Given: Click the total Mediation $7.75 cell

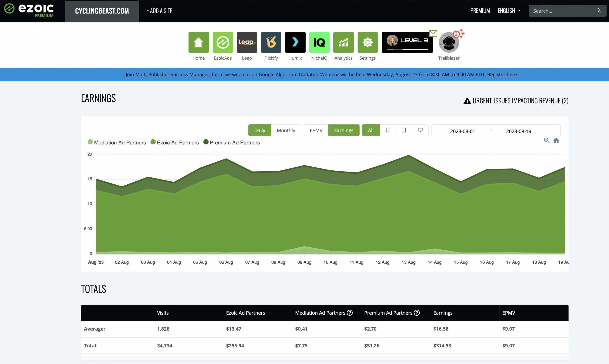Looking at the screenshot, I should 301,345.
